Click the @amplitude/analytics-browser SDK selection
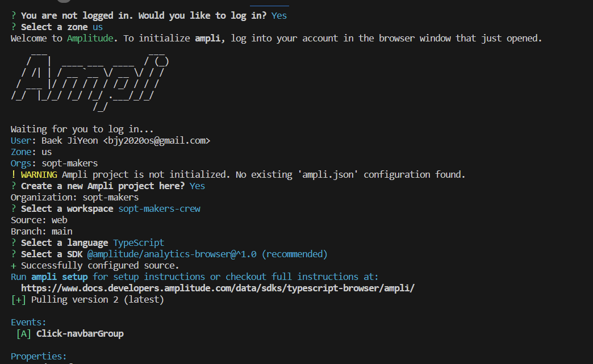The image size is (593, 364). pos(207,254)
